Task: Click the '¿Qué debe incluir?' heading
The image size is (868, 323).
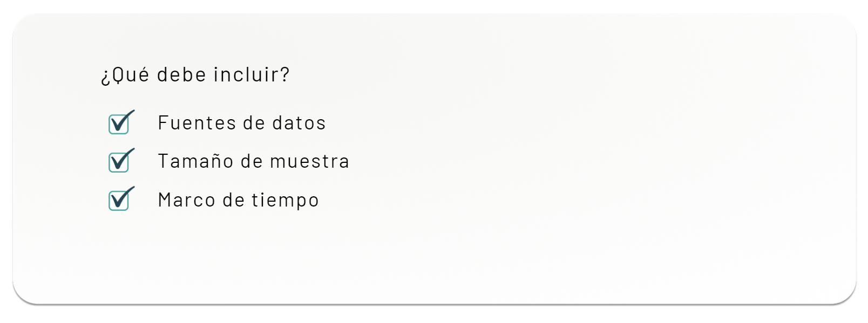Action: pyautogui.click(x=195, y=74)
